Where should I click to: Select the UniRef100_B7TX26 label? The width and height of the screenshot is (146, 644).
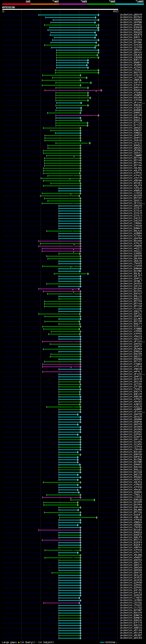[x=131, y=123]
